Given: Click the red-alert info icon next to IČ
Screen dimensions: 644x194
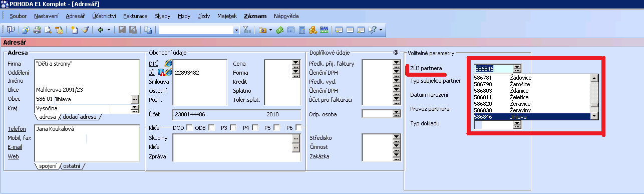Looking at the screenshot, I should pyautogui.click(x=161, y=72).
